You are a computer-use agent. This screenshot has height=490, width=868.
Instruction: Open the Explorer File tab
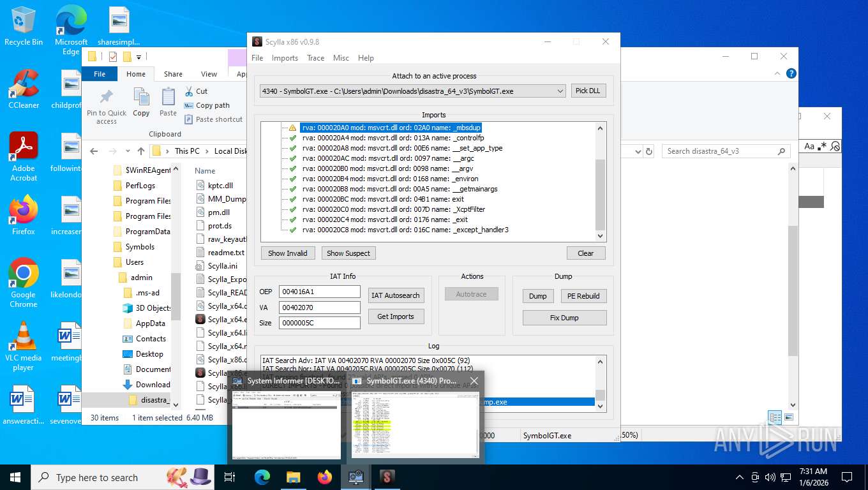coord(100,74)
